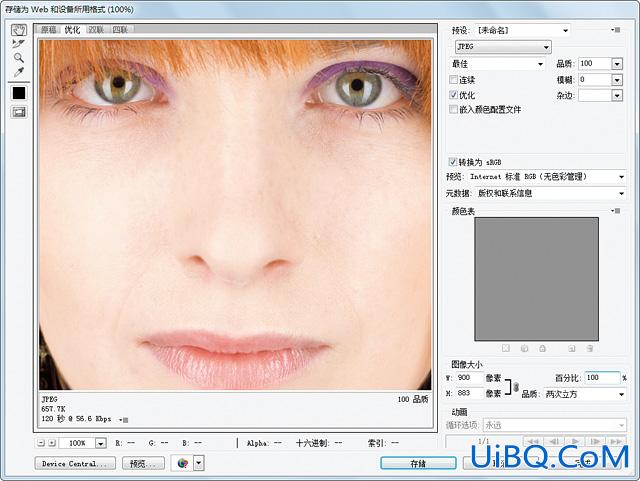This screenshot has width=640, height=481.
Task: Click the 模糊 blur 0 input field
Action: point(595,80)
